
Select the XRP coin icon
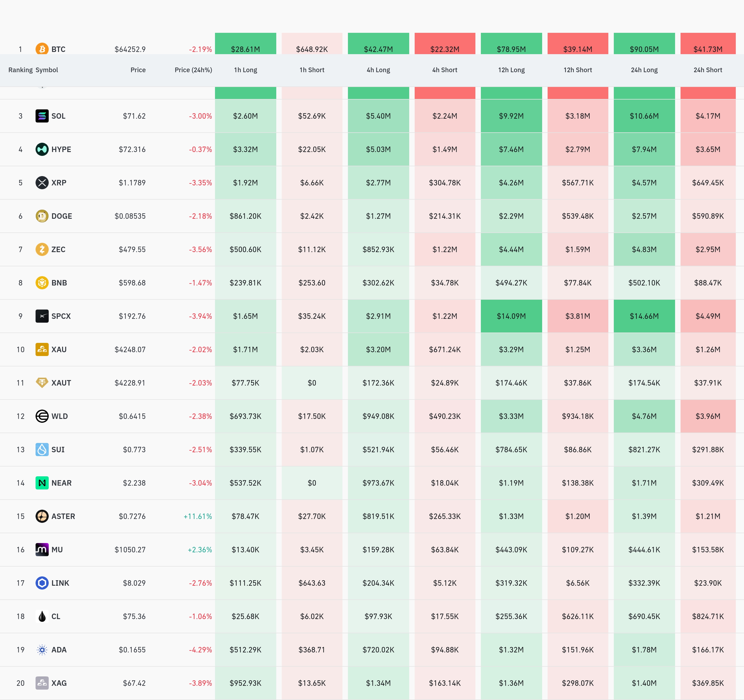42,183
